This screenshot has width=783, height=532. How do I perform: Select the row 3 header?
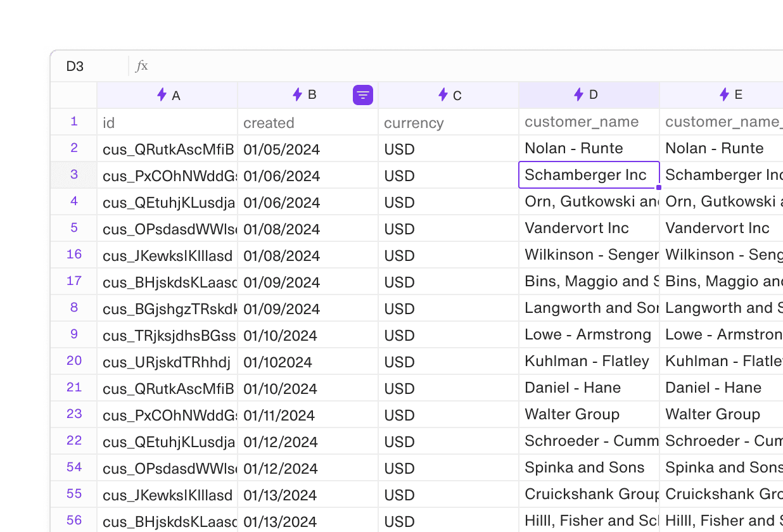click(x=74, y=175)
